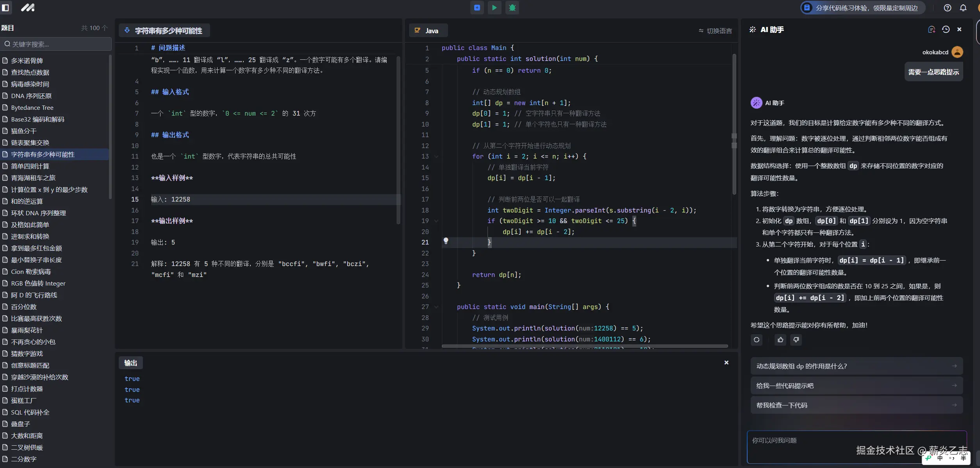
Task: Click thumbs down on AI response
Action: click(x=796, y=340)
